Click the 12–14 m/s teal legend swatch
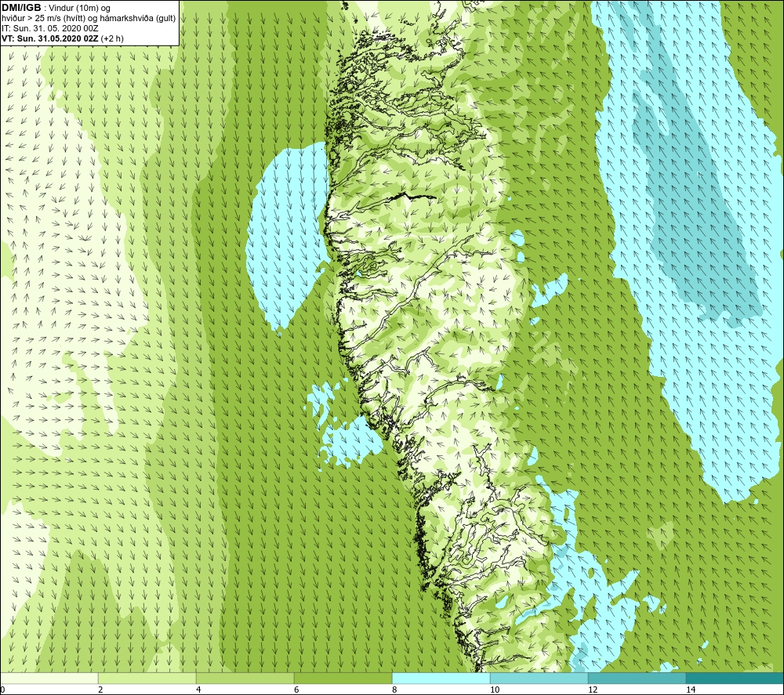This screenshot has height=695, width=784. 637,679
